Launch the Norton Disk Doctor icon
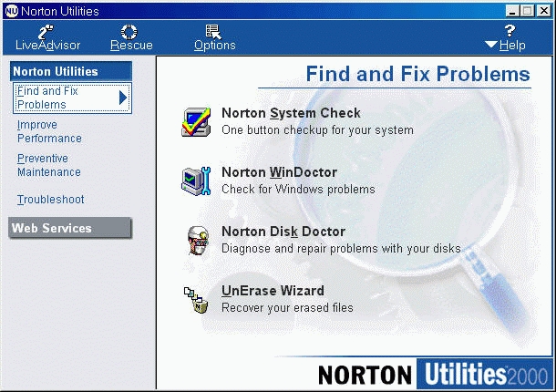This screenshot has width=556, height=392. click(198, 240)
